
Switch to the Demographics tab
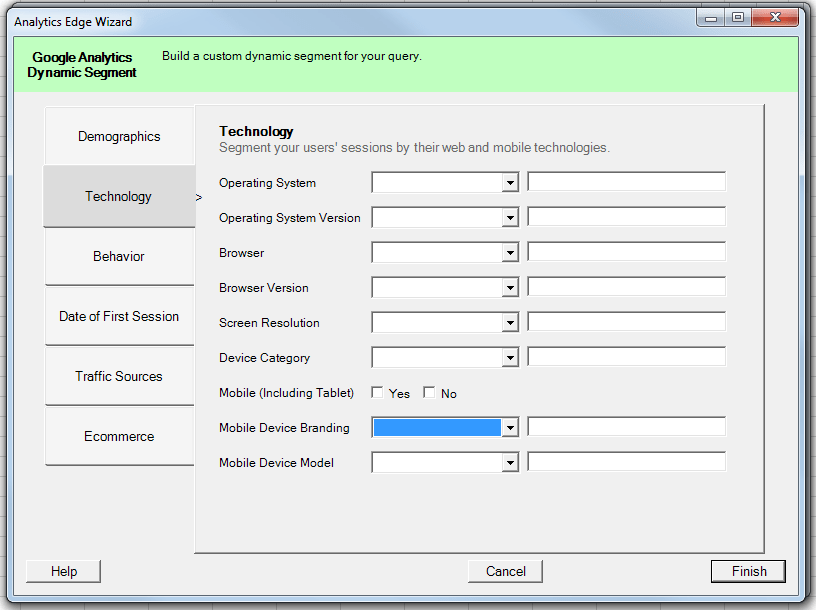click(x=119, y=137)
